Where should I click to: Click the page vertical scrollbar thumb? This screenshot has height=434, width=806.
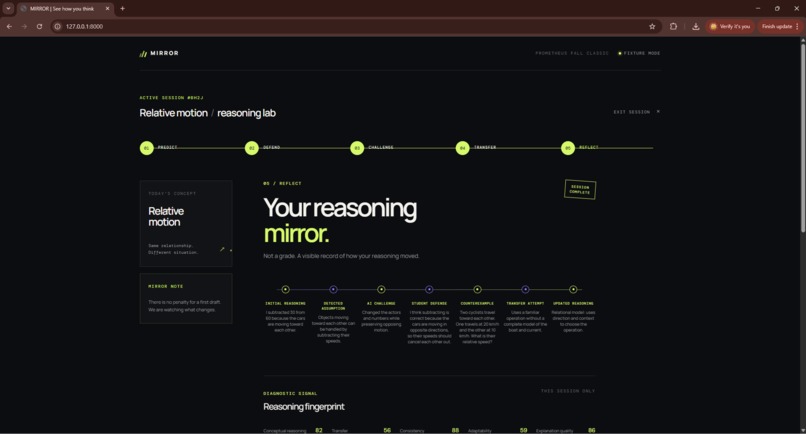click(803, 138)
